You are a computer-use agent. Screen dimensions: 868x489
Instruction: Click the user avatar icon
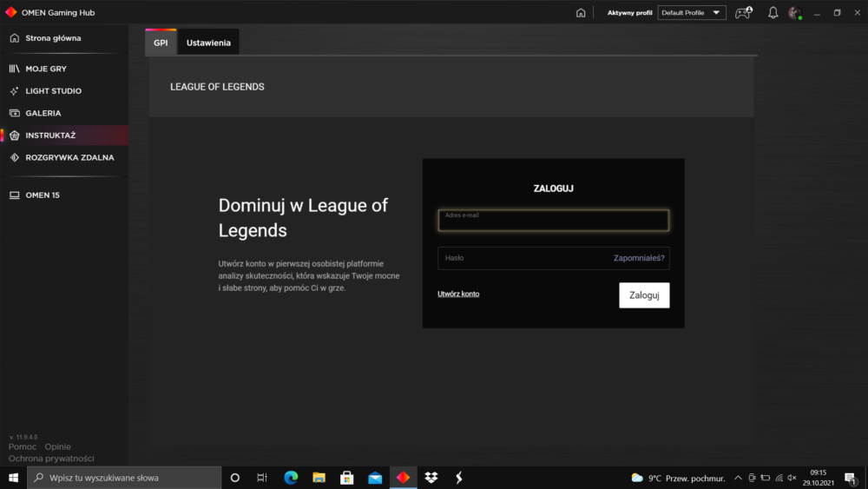795,13
